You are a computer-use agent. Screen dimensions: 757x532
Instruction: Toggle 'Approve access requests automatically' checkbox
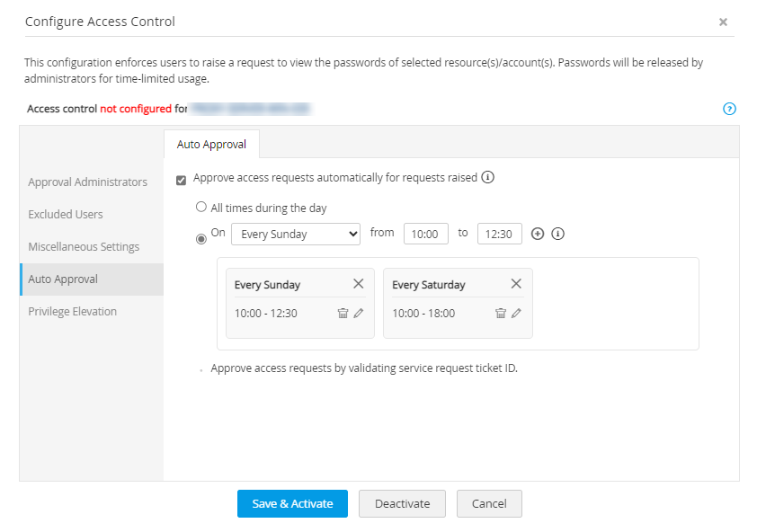[x=182, y=180]
